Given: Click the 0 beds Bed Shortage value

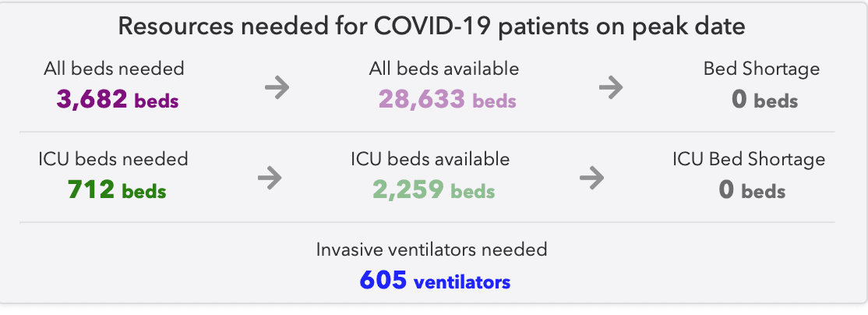Looking at the screenshot, I should point(764,100).
